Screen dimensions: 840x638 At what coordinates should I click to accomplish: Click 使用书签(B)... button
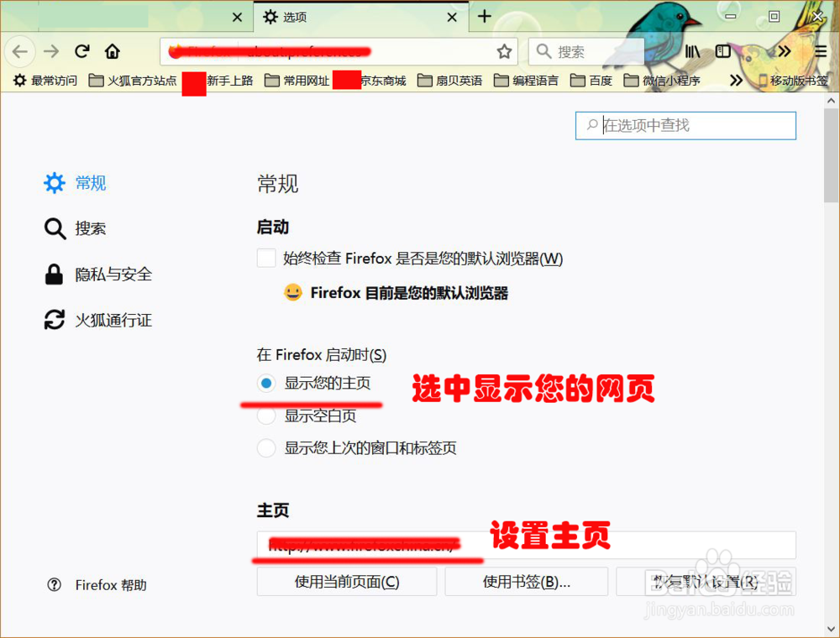point(526,582)
